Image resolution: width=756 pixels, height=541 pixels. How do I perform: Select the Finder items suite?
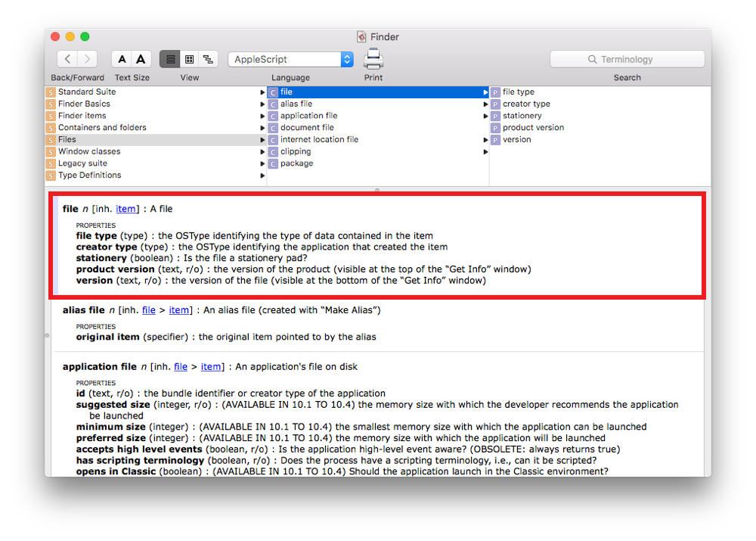click(156, 116)
